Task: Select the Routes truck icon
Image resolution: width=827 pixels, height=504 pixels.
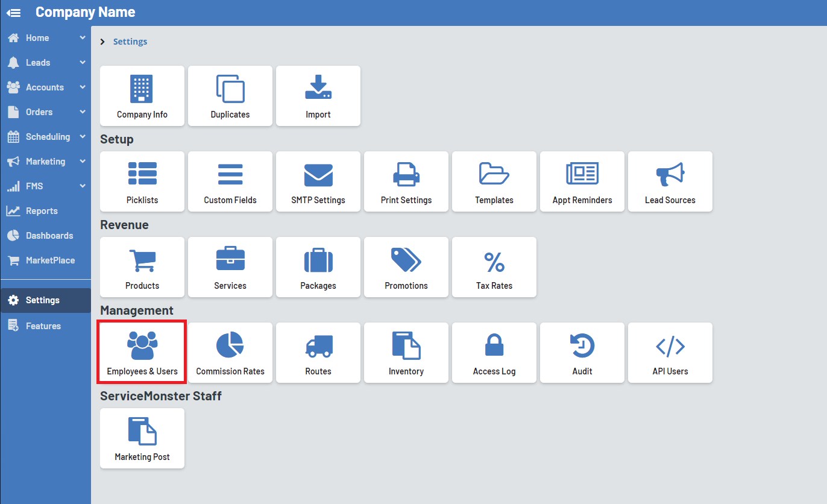Action: pos(318,345)
